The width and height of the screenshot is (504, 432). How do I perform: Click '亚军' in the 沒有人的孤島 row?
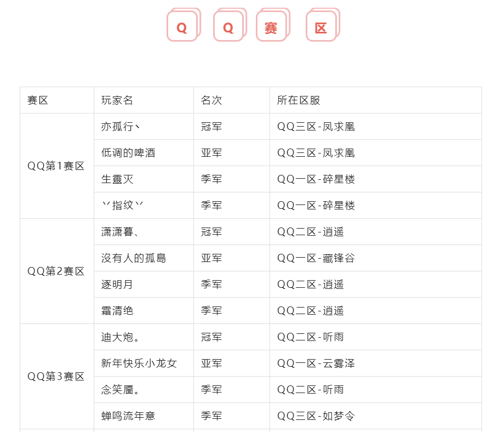tap(211, 258)
